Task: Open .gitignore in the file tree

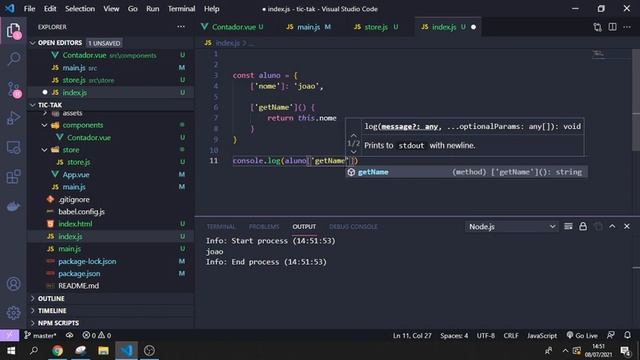Action: [x=74, y=200]
